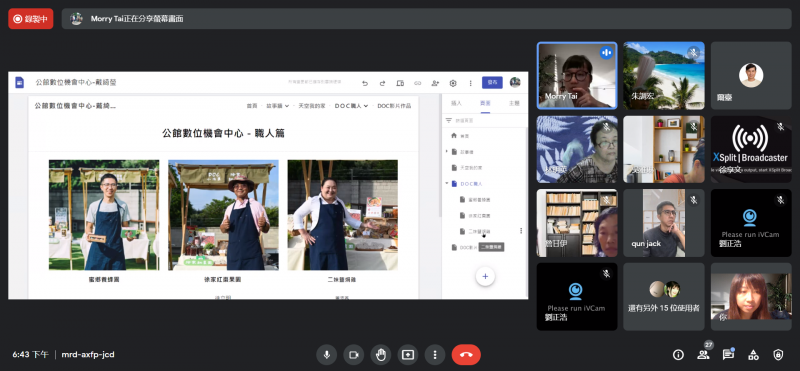Redo the edit in Sites toolbar
This screenshot has width=800, height=371.
pos(382,83)
